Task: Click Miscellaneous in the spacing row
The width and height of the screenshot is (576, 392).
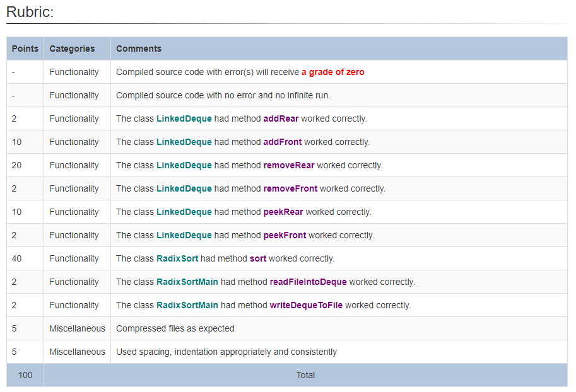Action: pos(77,352)
